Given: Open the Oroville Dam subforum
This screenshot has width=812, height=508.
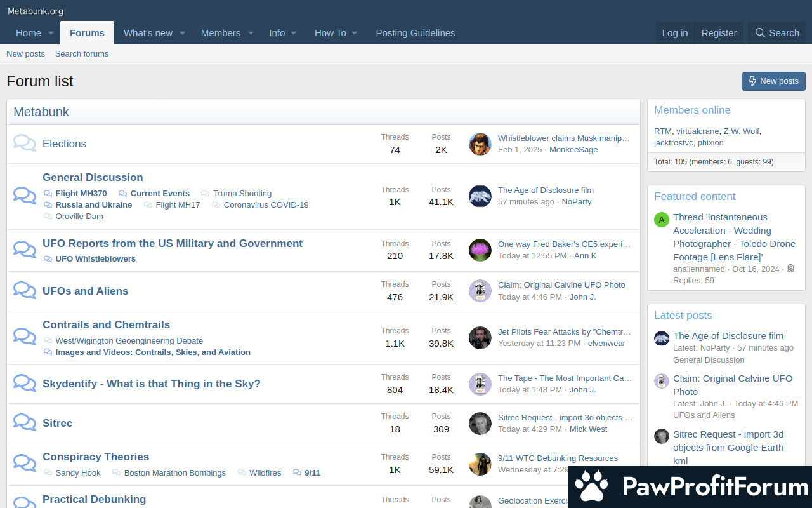Looking at the screenshot, I should click(79, 217).
